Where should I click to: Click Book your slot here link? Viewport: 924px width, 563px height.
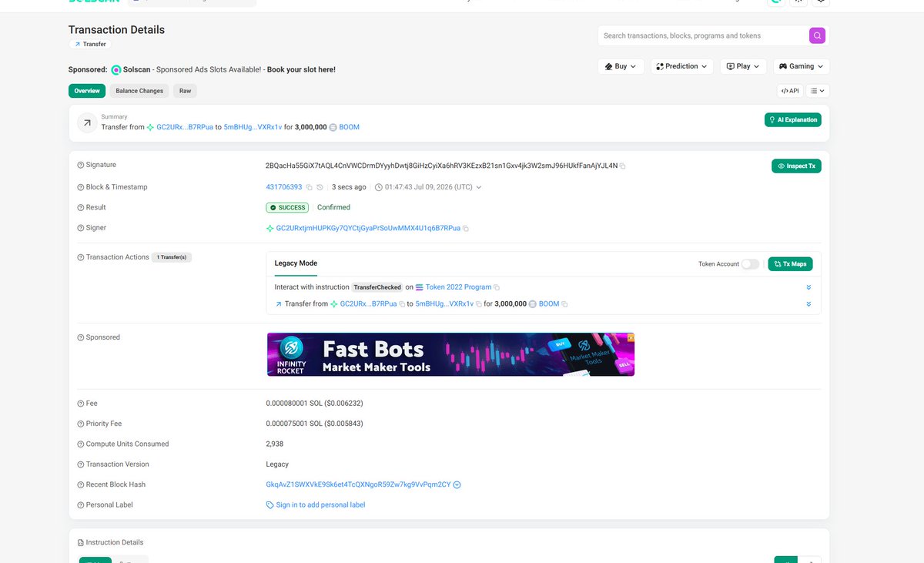(301, 69)
